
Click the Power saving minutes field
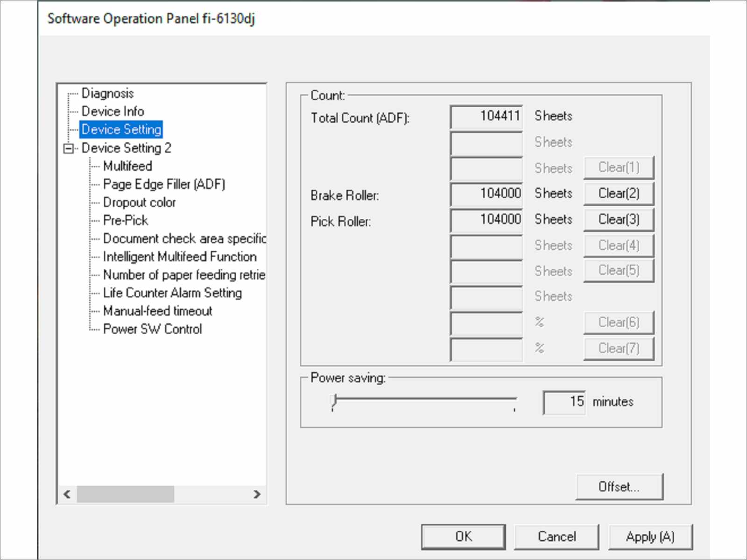(x=564, y=402)
